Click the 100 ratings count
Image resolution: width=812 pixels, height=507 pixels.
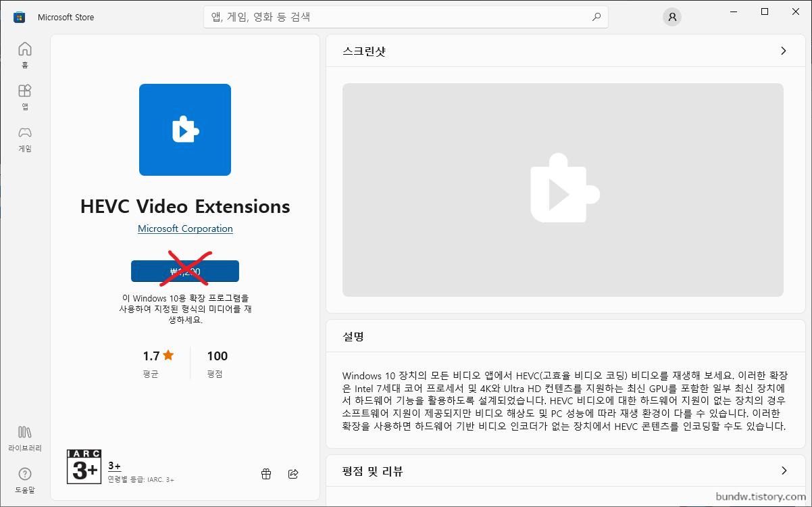tap(218, 356)
